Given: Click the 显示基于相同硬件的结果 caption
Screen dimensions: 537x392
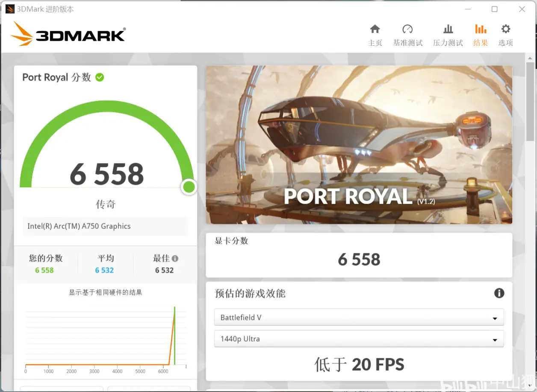Looking at the screenshot, I should pyautogui.click(x=106, y=293).
